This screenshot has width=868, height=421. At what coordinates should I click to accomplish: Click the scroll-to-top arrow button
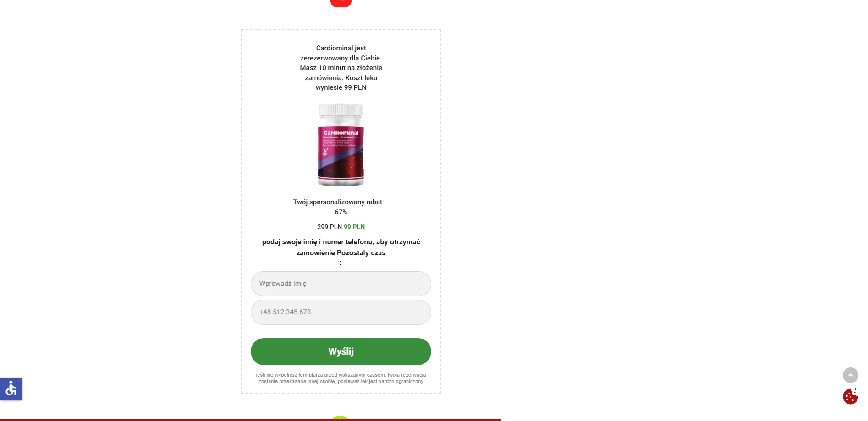tap(850, 375)
